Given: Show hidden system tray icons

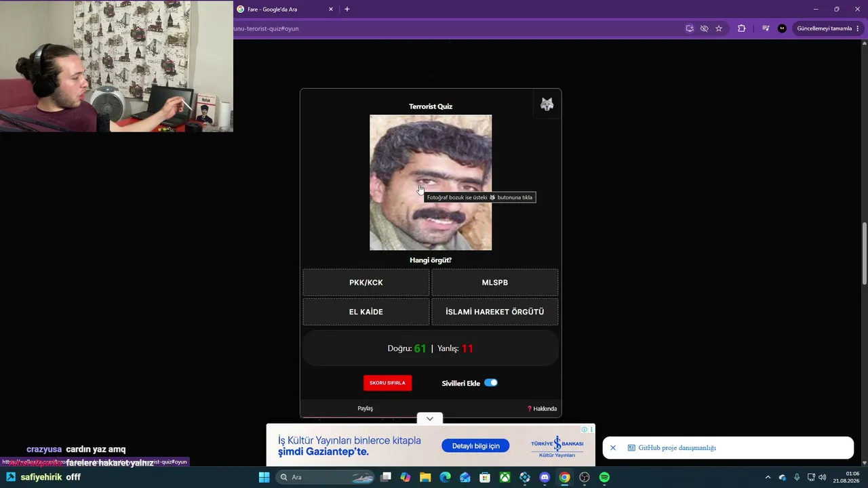Looking at the screenshot, I should pyautogui.click(x=768, y=477).
